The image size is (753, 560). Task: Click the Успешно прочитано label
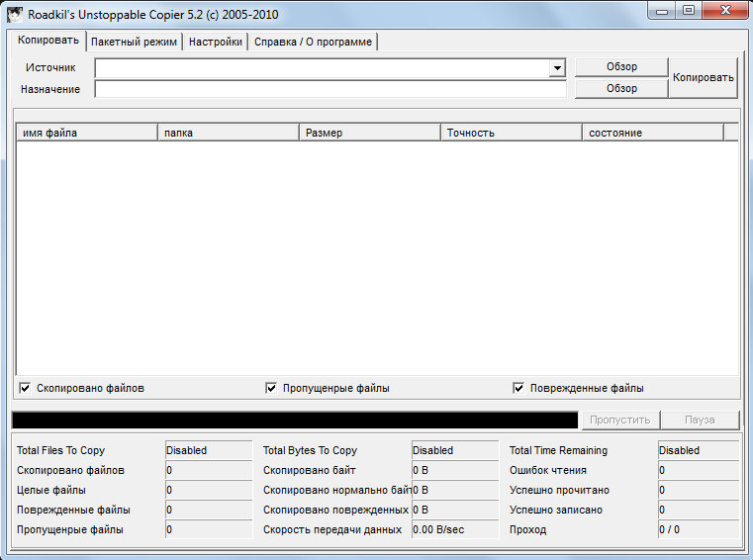pyautogui.click(x=559, y=490)
